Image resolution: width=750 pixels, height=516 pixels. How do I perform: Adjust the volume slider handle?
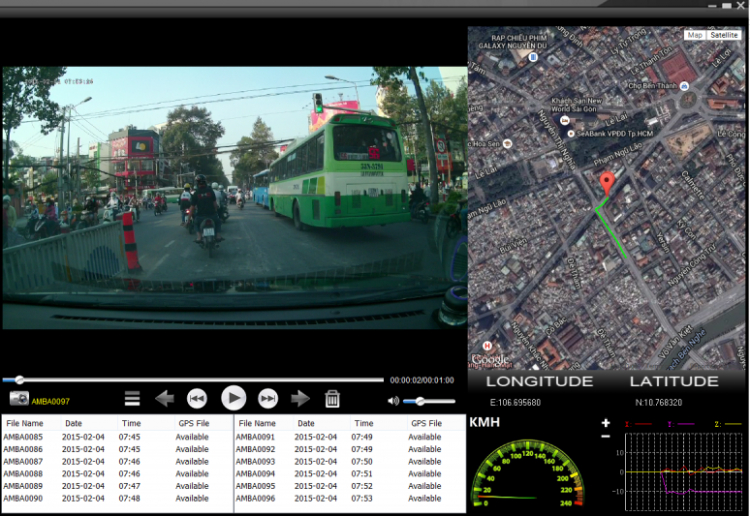pyautogui.click(x=420, y=401)
